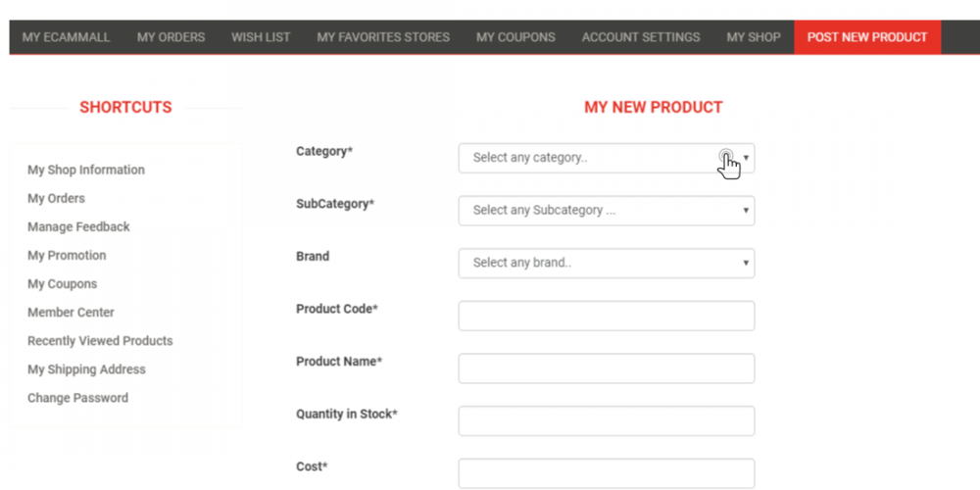Select the Post New Product tab
This screenshot has width=980, height=490.
[x=867, y=37]
